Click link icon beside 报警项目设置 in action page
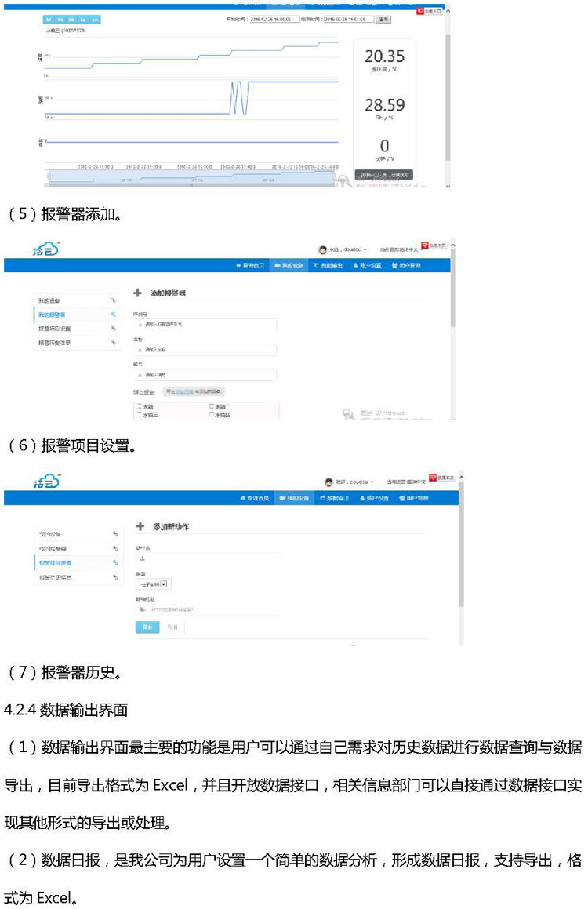The width and height of the screenshot is (588, 909). (x=114, y=562)
